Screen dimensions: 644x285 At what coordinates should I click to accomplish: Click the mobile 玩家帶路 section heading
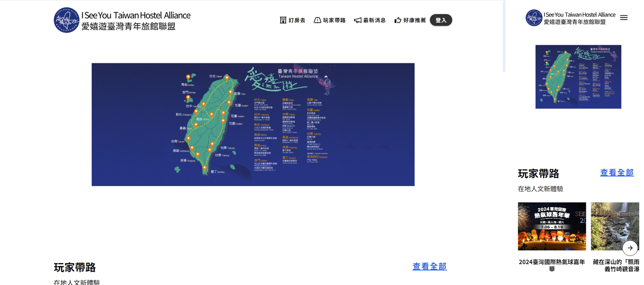538,174
